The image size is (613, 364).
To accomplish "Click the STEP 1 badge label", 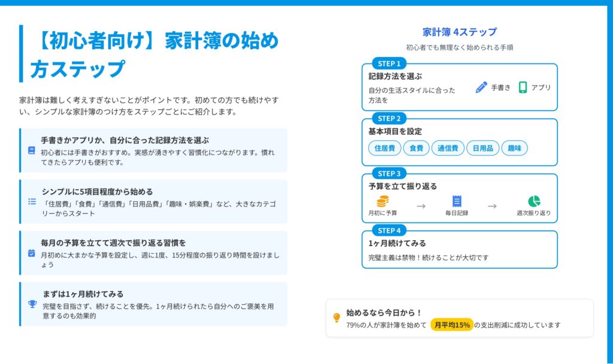I will 389,63.
